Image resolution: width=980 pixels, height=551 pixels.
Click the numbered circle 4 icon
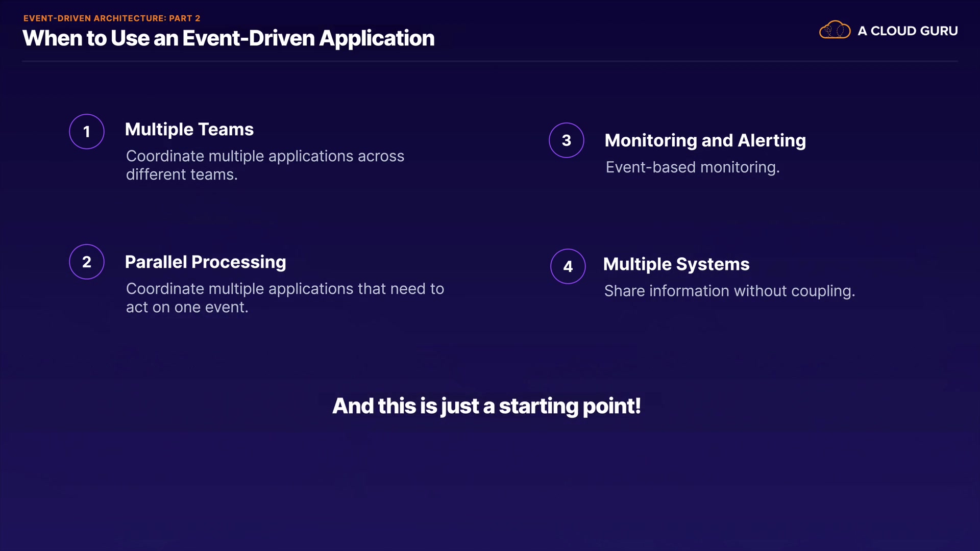568,266
